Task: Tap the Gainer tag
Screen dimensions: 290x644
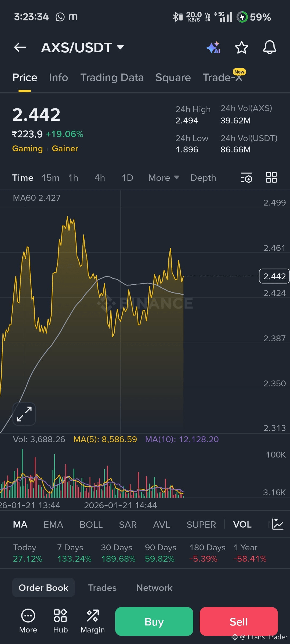Action: click(x=65, y=149)
